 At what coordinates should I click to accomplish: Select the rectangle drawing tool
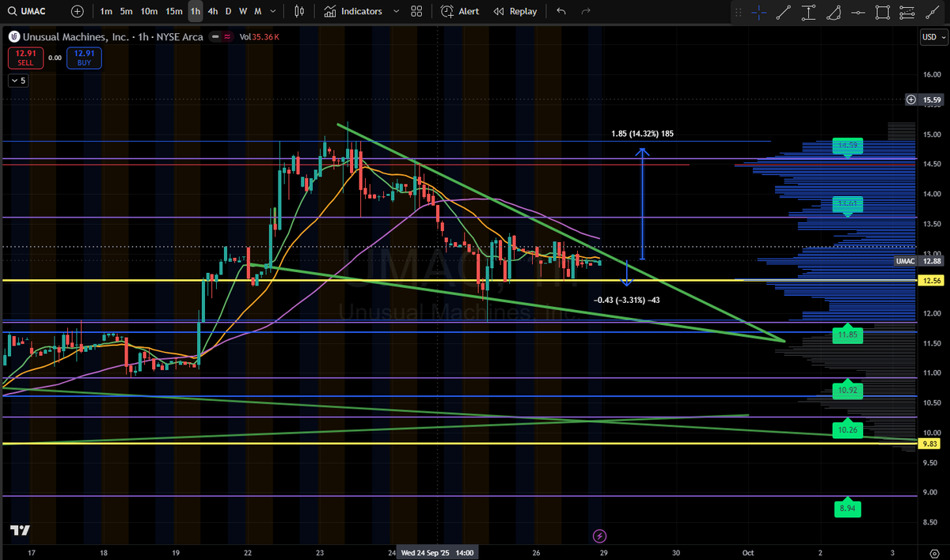(x=883, y=12)
